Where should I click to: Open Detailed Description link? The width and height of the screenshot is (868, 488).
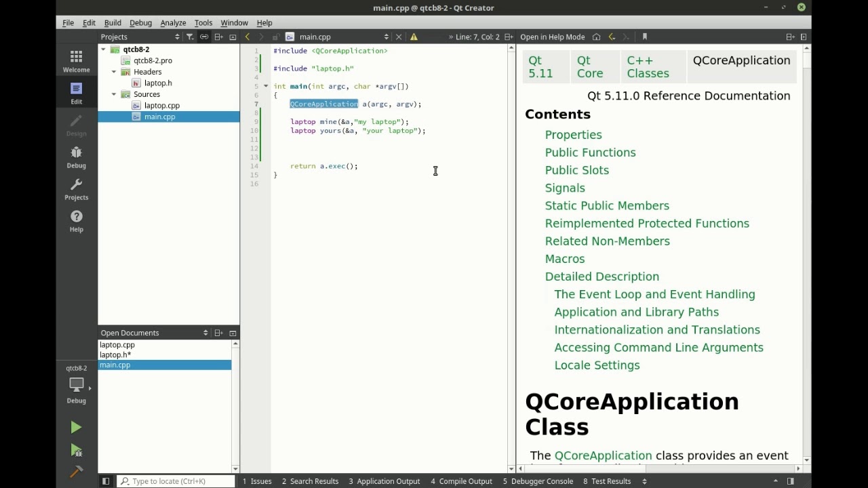pyautogui.click(x=602, y=277)
